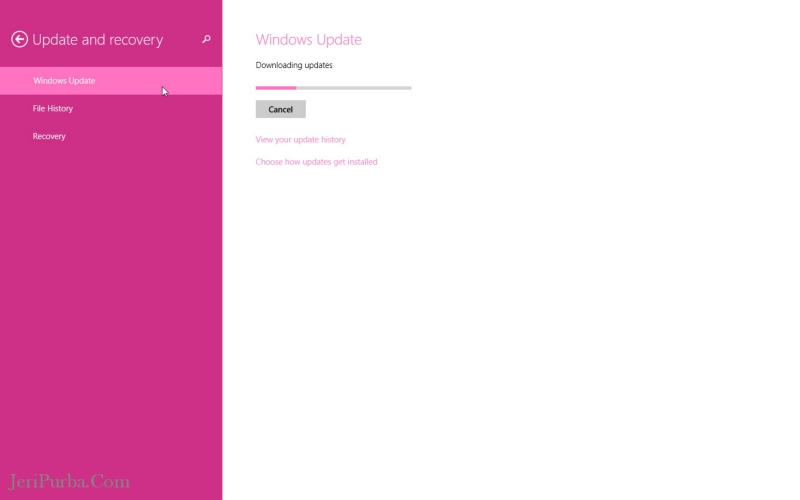The image size is (800, 500).
Task: Click the Downloading updates status text
Action: coord(294,65)
